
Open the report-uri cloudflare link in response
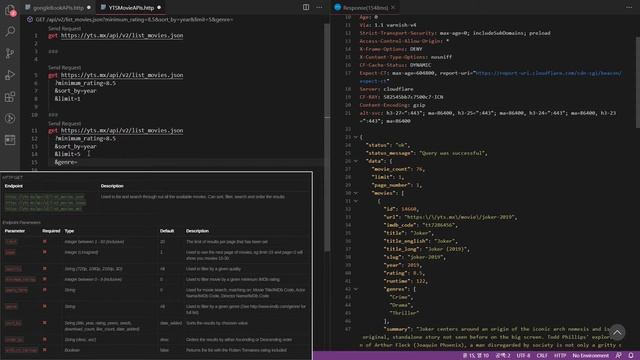(548, 73)
